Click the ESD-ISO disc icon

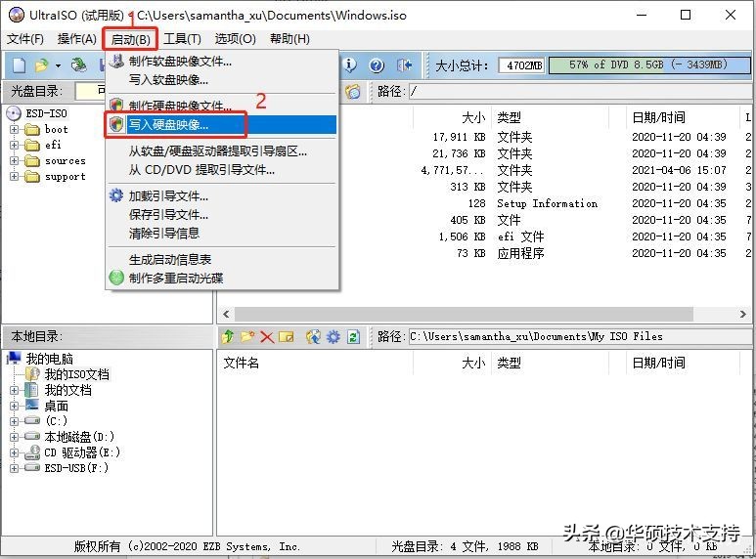14,113
